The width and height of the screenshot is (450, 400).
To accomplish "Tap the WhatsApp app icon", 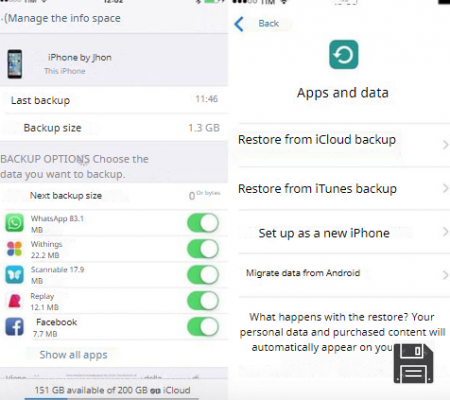I will click(14, 223).
